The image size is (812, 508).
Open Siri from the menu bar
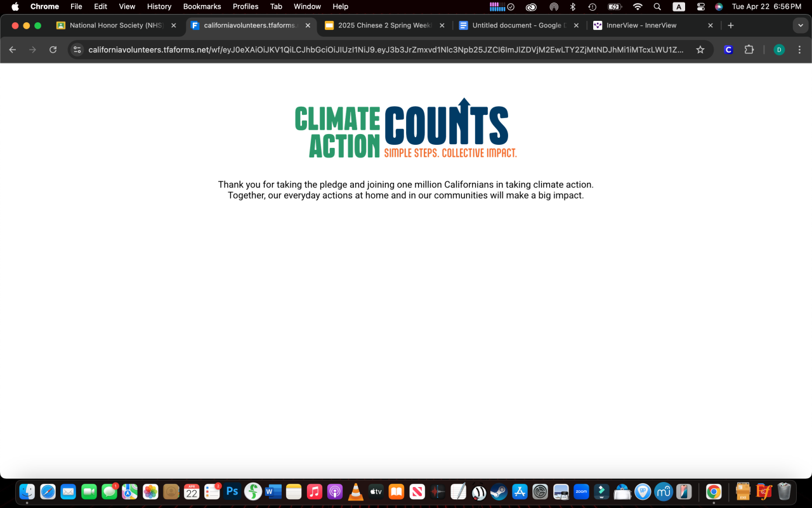point(719,6)
